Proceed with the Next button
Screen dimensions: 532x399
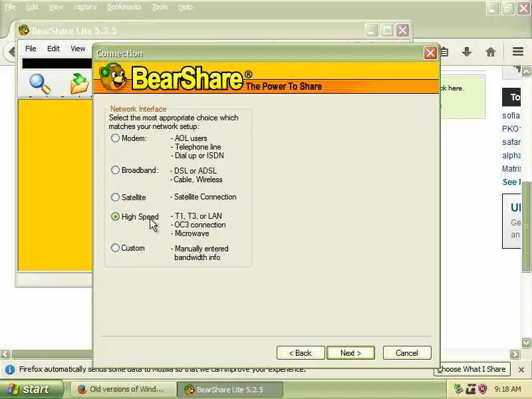(x=350, y=353)
